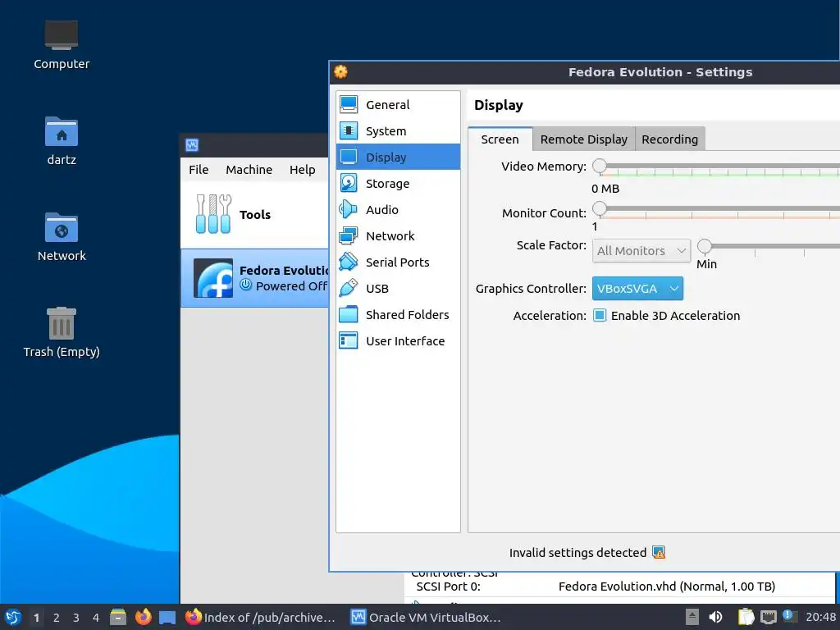Click the Monitor Count slider handle
840x630 pixels.
pos(600,208)
